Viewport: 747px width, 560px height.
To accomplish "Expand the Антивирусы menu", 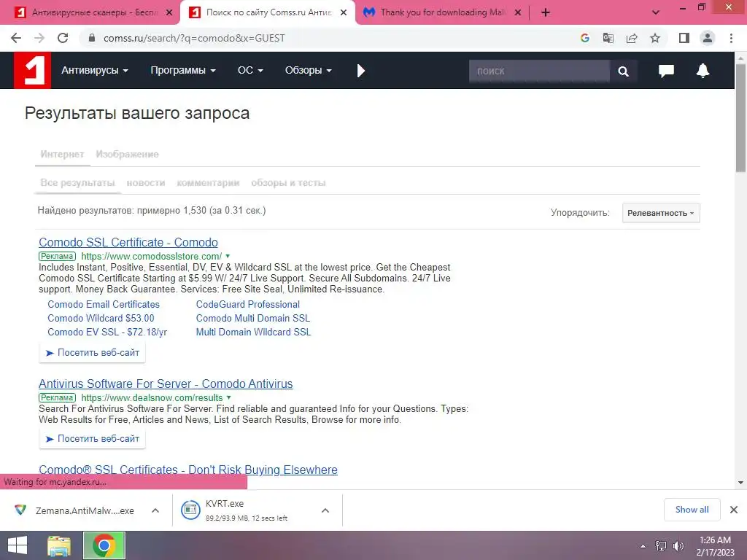I will coord(95,71).
